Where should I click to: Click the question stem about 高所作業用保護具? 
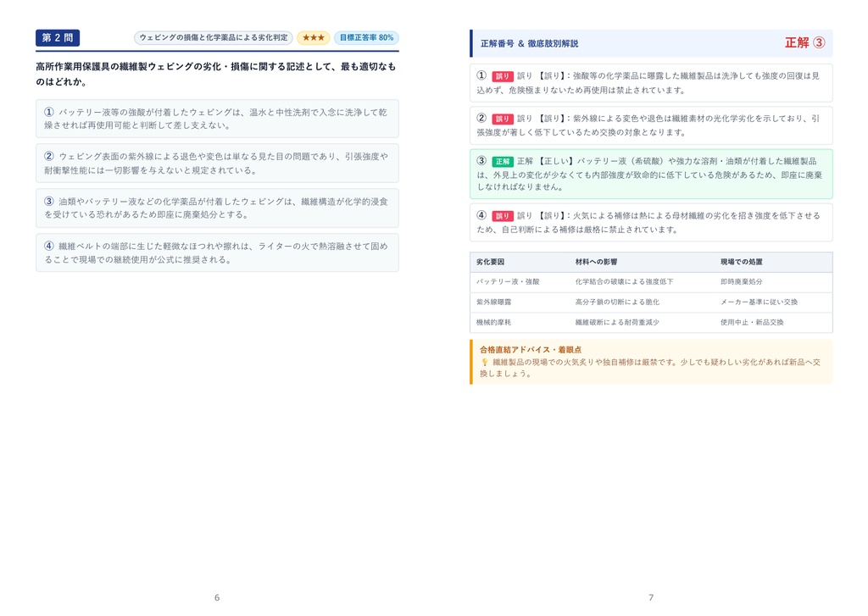pyautogui.click(x=216, y=75)
